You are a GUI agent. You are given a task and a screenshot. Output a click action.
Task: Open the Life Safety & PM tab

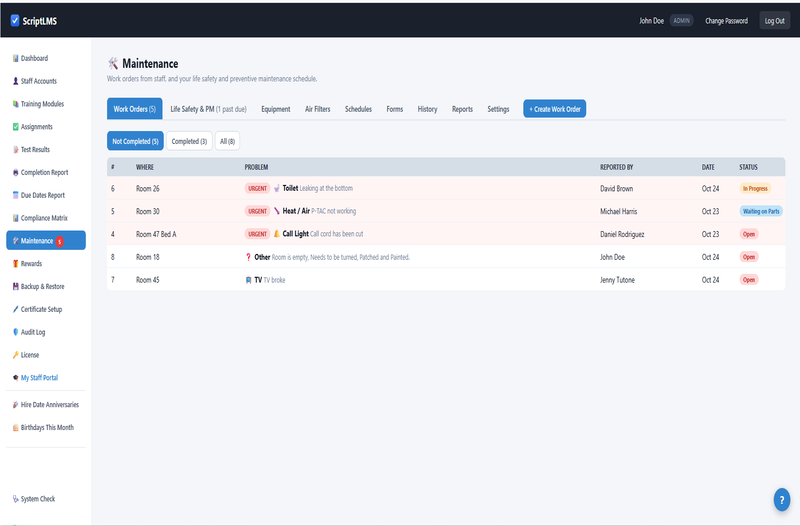tap(208, 109)
